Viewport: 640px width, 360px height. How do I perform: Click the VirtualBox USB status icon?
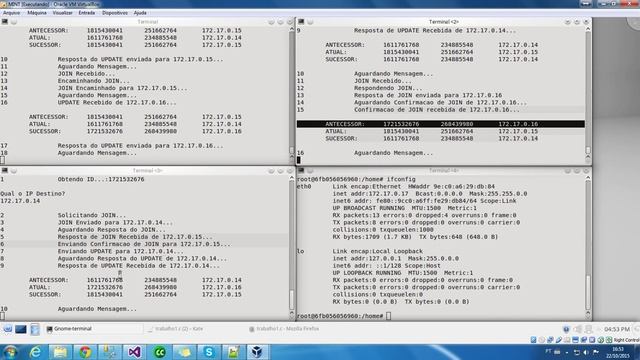point(559,340)
